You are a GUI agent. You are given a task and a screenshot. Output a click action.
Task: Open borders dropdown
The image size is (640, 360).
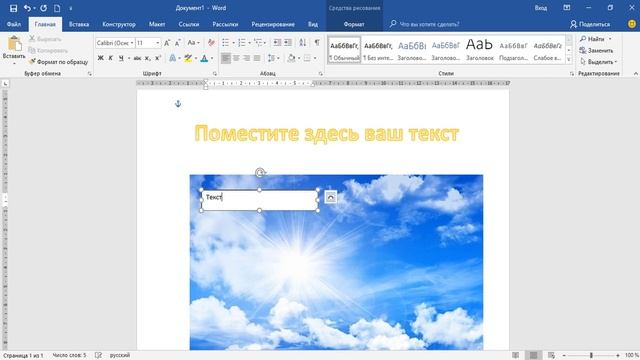315,58
